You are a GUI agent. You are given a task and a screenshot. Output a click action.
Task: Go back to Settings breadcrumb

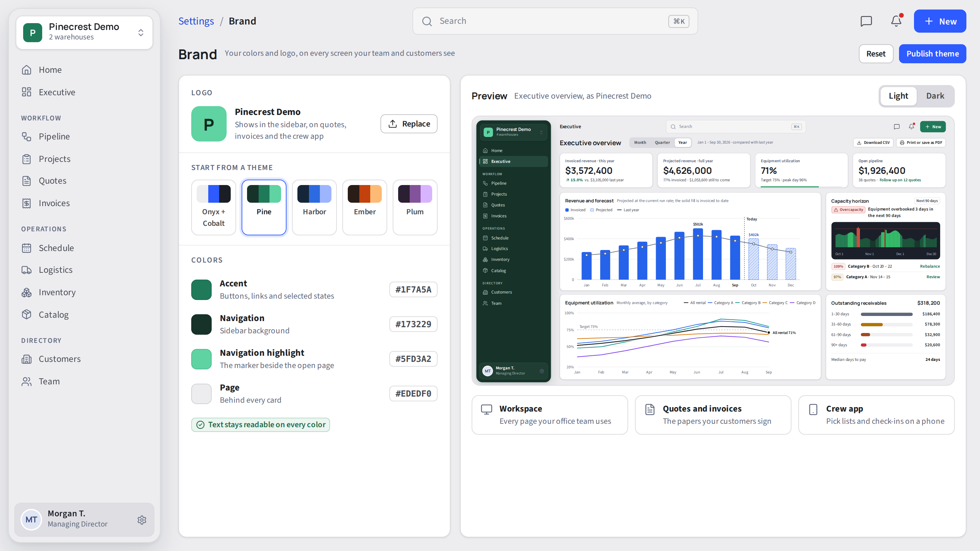196,21
